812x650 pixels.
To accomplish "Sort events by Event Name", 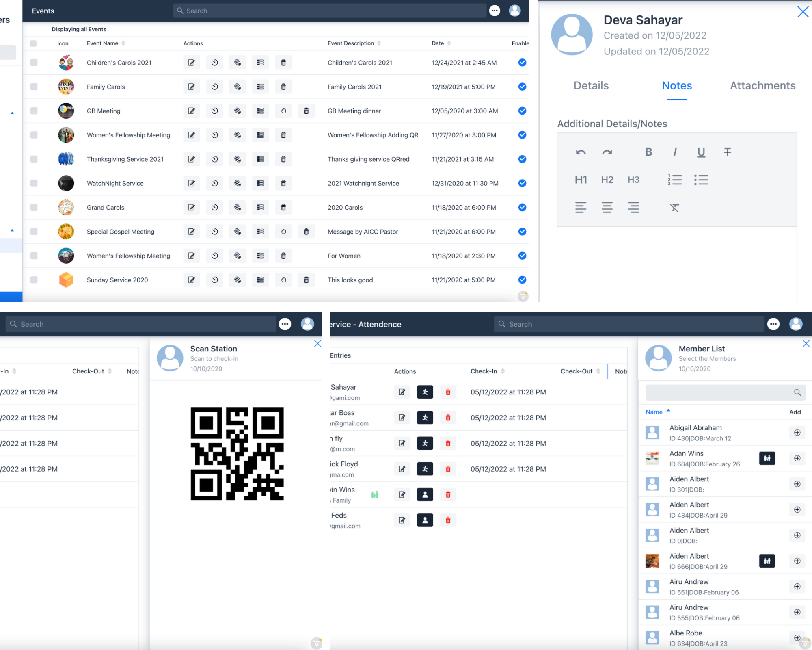I will (x=106, y=43).
